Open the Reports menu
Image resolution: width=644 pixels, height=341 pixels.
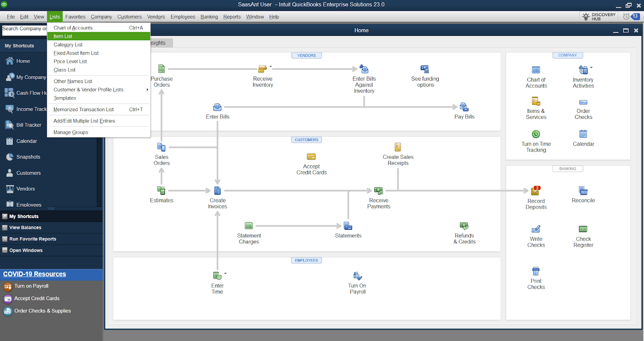click(232, 17)
